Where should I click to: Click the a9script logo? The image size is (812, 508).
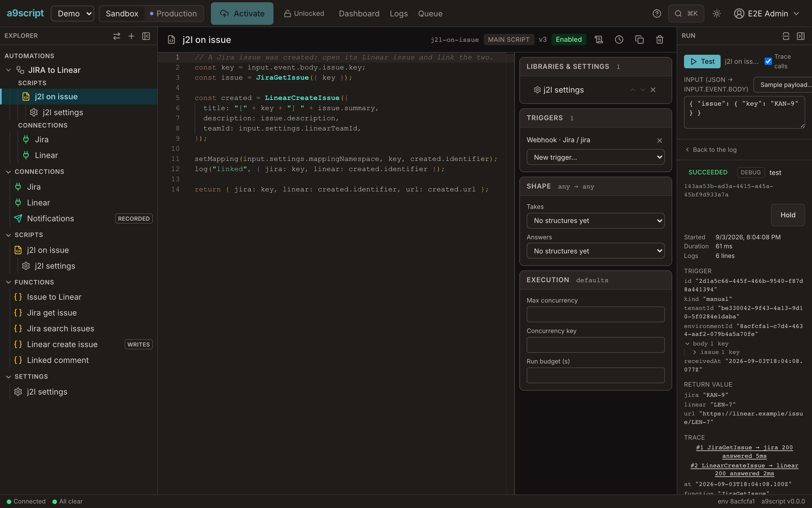click(x=25, y=14)
